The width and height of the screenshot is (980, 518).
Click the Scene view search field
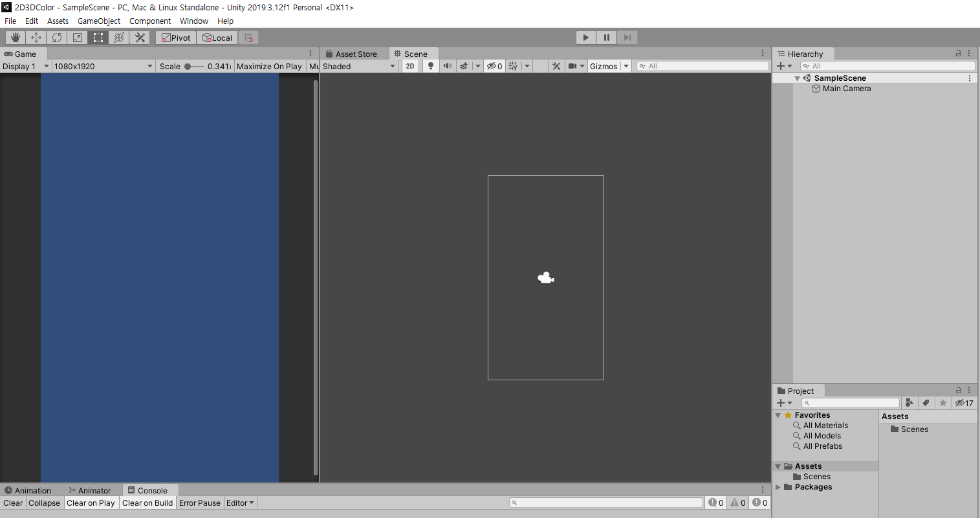[x=702, y=66]
